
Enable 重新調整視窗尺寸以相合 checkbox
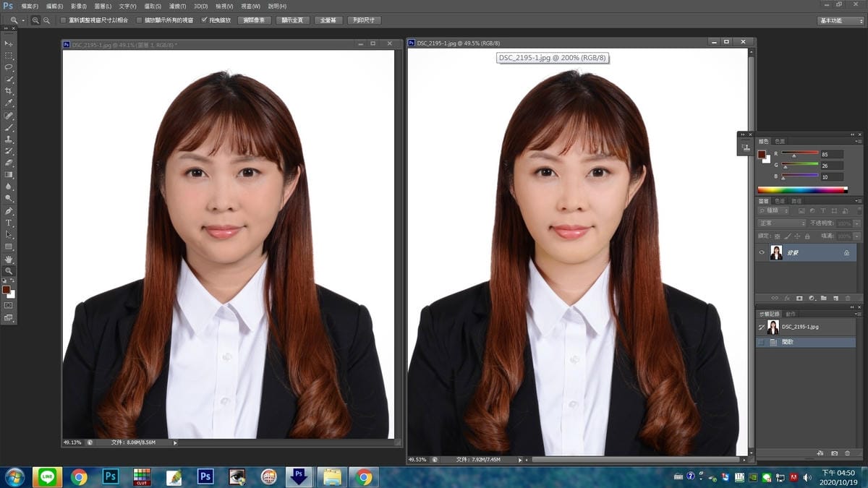point(63,20)
